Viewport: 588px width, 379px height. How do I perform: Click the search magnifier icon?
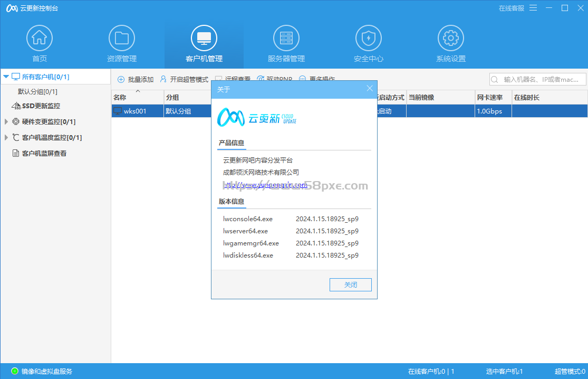495,80
